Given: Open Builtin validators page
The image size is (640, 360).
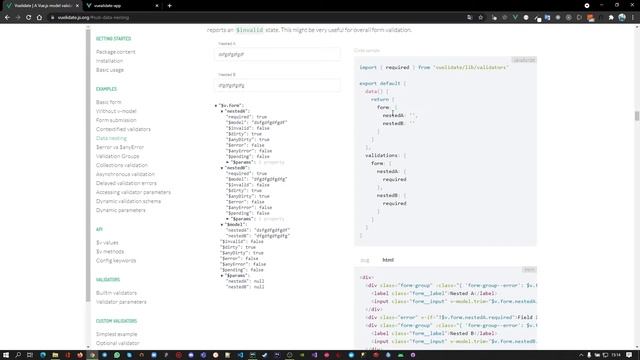Looking at the screenshot, I should pos(116,293).
